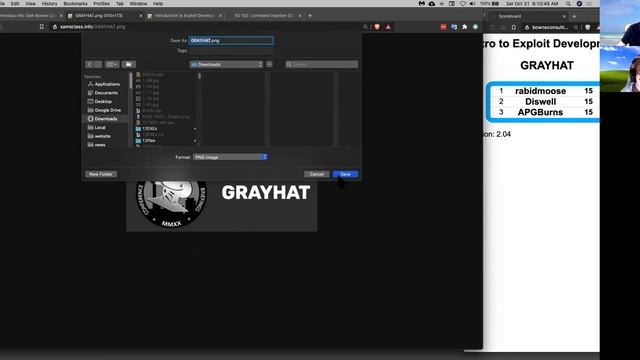Image resolution: width=640 pixels, height=360 pixels.
Task: Click the Brave shield icon in left browser
Action: point(377,27)
